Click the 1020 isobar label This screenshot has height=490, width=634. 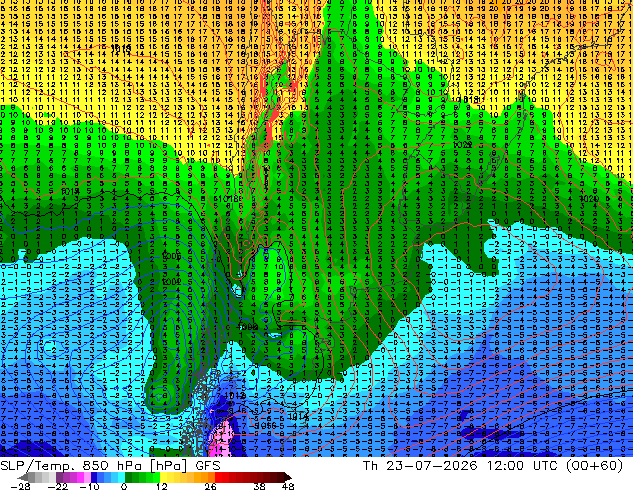[x=589, y=199]
